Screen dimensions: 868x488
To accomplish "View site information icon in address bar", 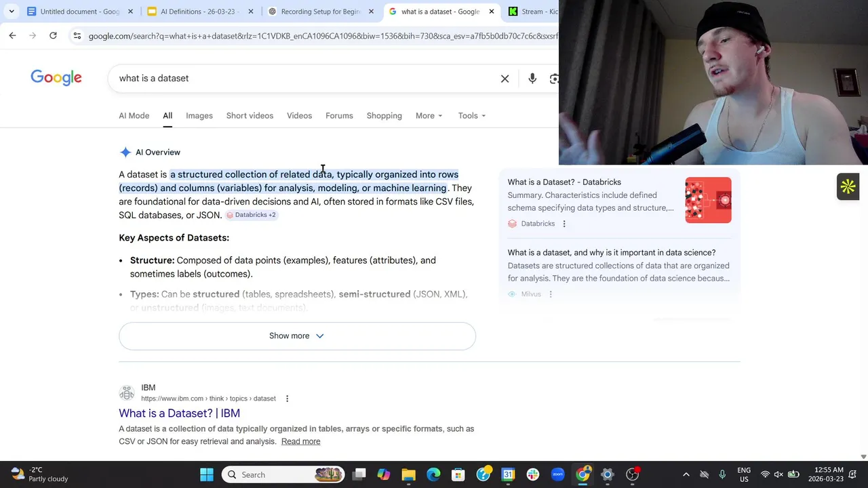I will pyautogui.click(x=77, y=35).
